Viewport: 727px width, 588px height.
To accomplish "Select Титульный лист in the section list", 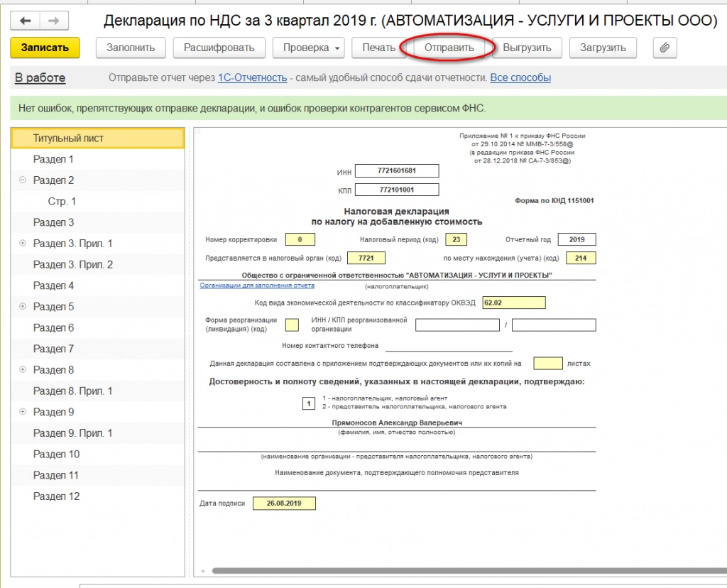I will [x=97, y=138].
